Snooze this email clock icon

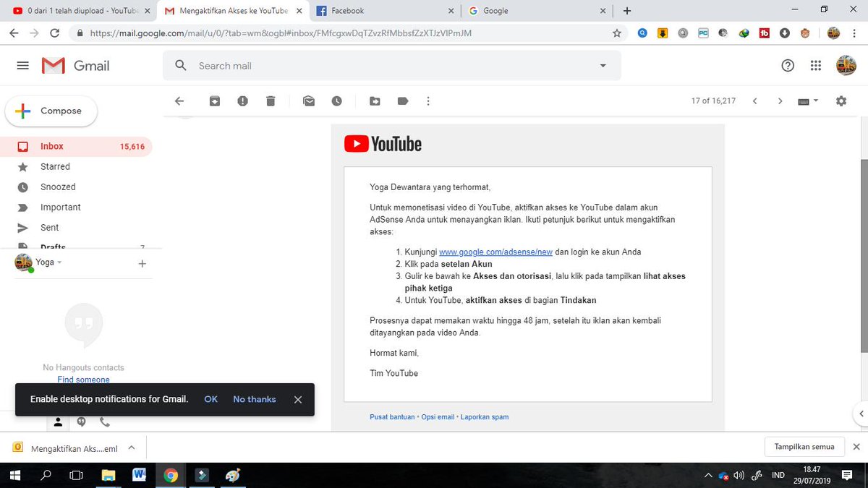pyautogui.click(x=337, y=101)
